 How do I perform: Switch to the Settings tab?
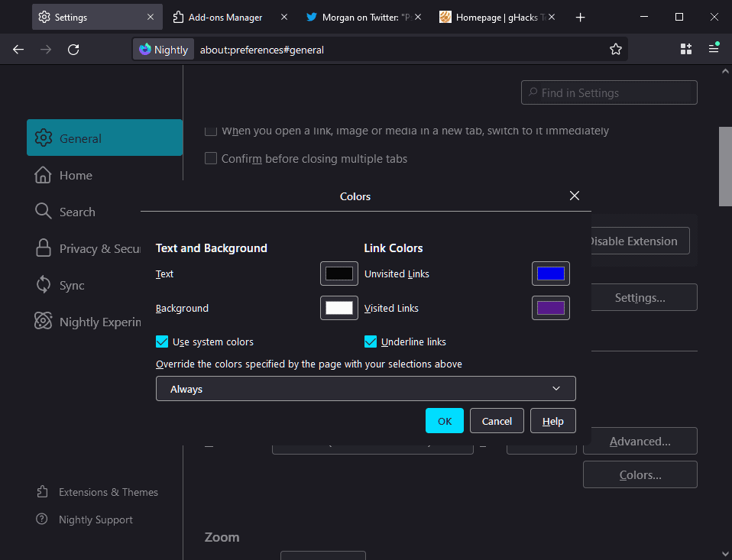pyautogui.click(x=97, y=17)
